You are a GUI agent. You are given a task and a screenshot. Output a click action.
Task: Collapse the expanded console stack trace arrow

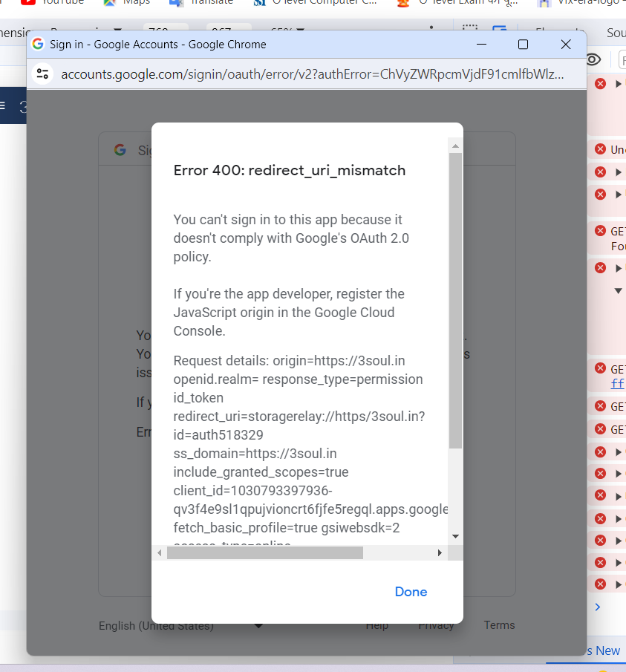pos(618,291)
